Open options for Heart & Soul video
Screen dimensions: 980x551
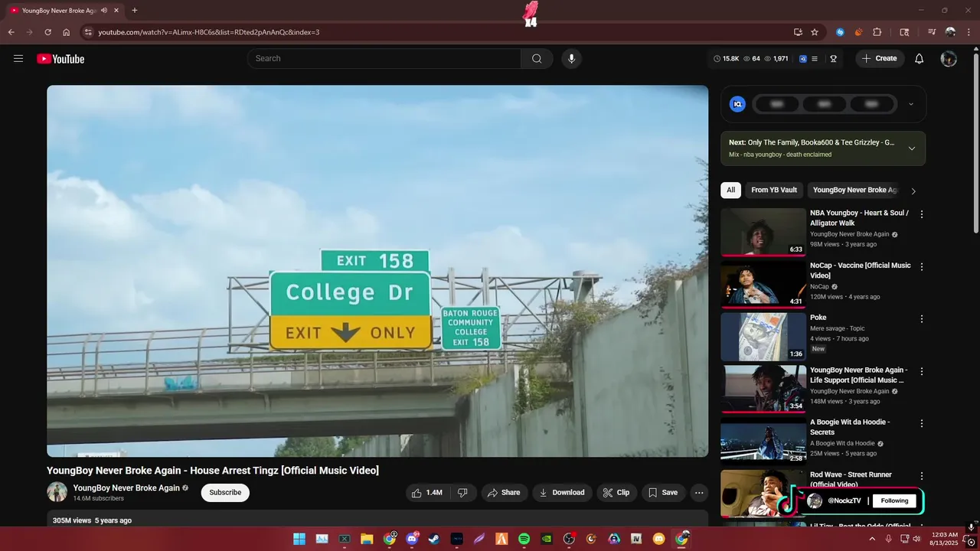tap(922, 214)
